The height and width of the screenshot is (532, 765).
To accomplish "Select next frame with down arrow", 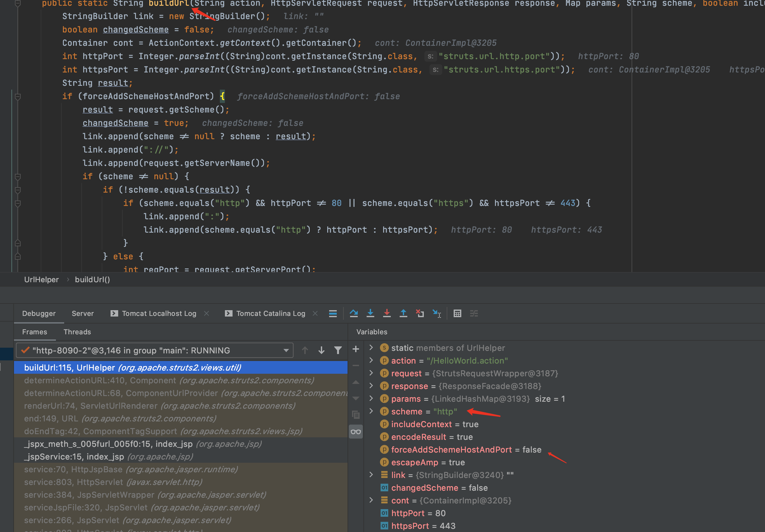I will (x=321, y=350).
